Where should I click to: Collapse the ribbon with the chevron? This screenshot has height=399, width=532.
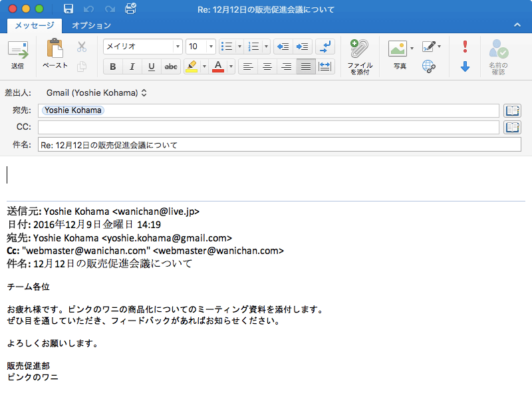click(517, 25)
